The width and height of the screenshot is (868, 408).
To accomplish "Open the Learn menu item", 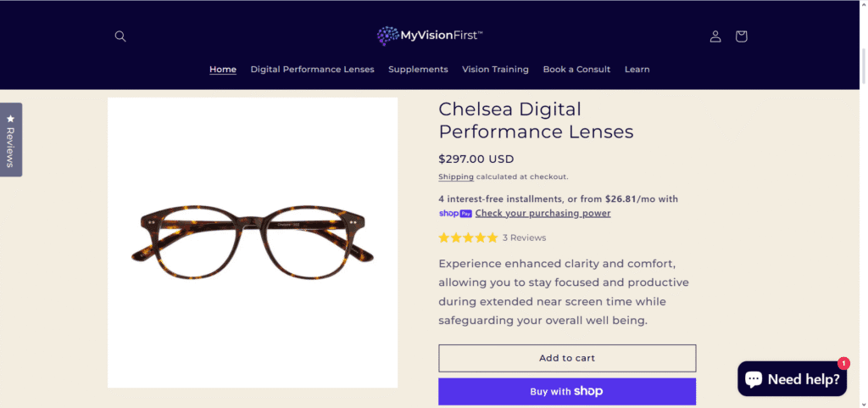I will coord(637,70).
